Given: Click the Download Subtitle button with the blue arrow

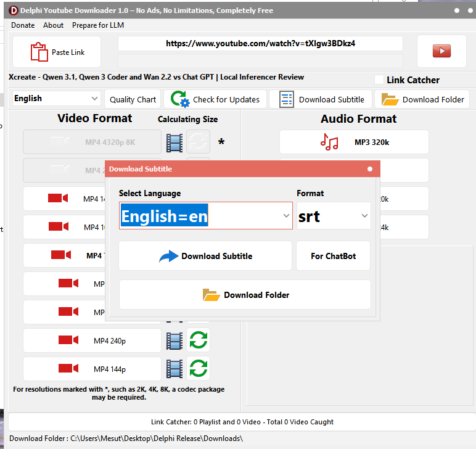Looking at the screenshot, I should (205, 256).
